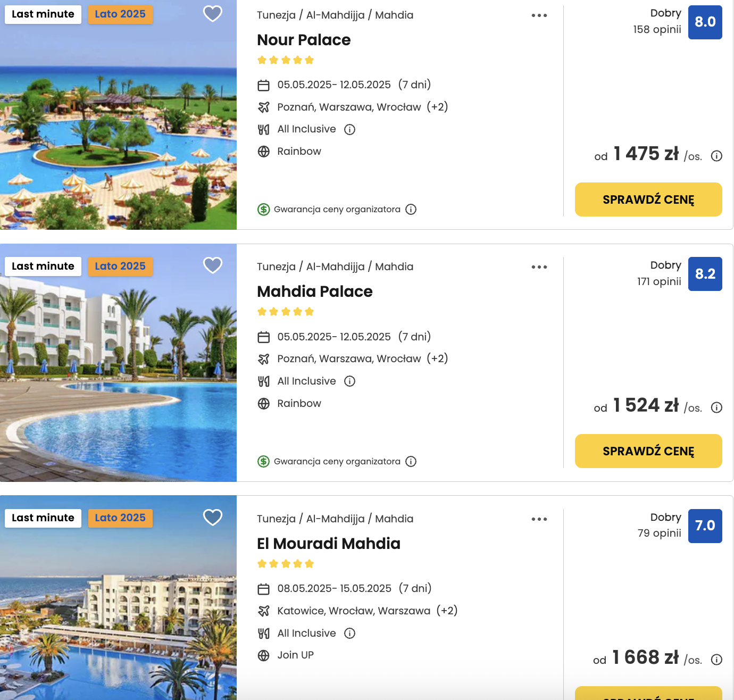Click info icon by El Mouradi All Inclusive
The width and height of the screenshot is (734, 700).
(x=349, y=633)
